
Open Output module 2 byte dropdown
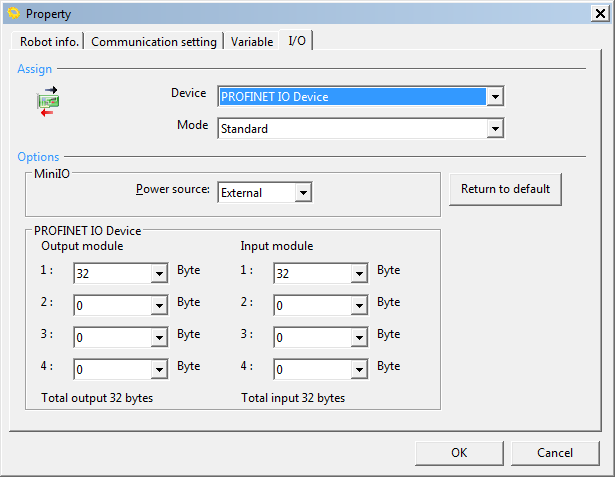pyautogui.click(x=158, y=306)
